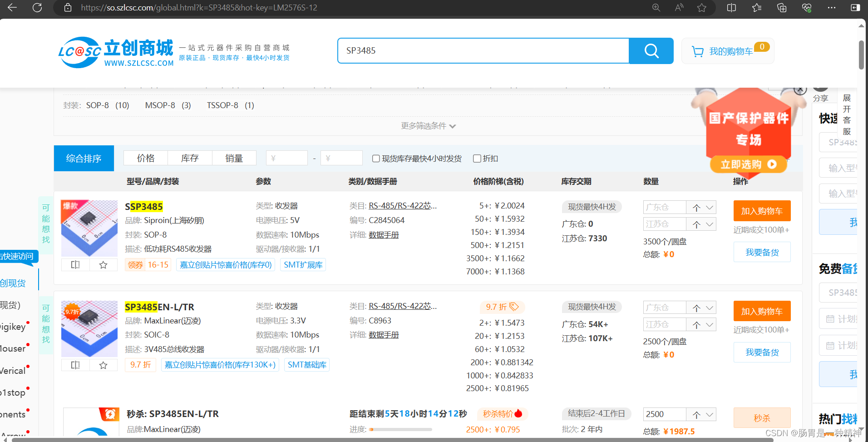Image resolution: width=868 pixels, height=442 pixels.
Task: Activate the Read aloud icon
Action: [x=679, y=7]
